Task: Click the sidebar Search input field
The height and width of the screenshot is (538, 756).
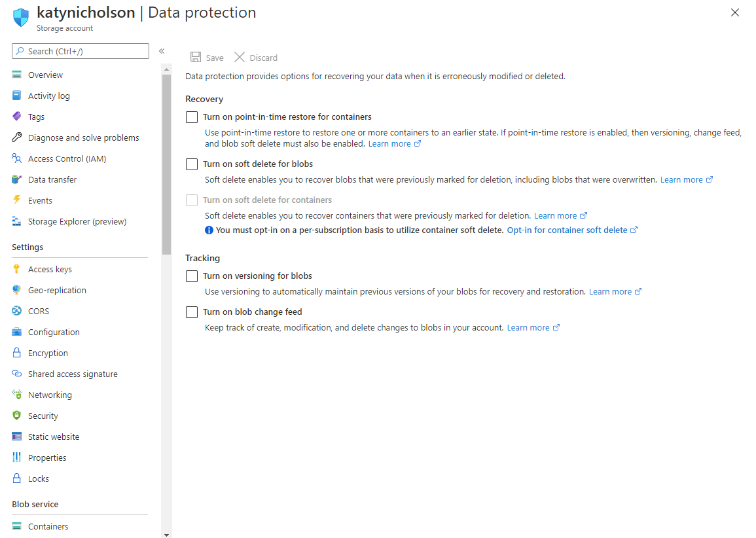Action: point(85,51)
